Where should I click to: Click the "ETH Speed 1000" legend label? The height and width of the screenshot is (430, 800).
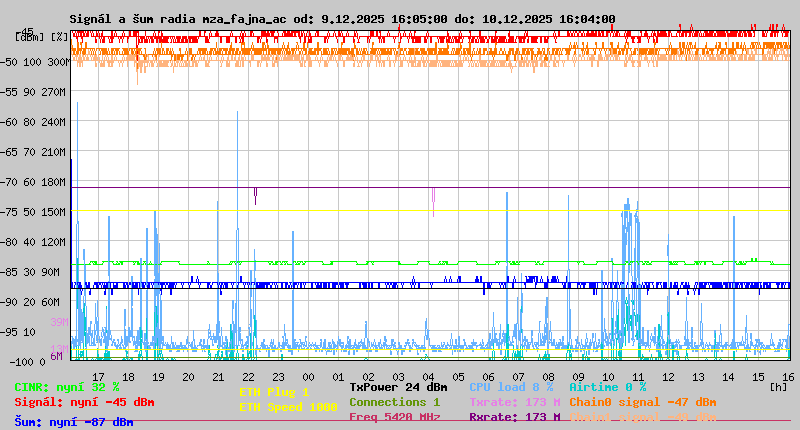(288, 407)
